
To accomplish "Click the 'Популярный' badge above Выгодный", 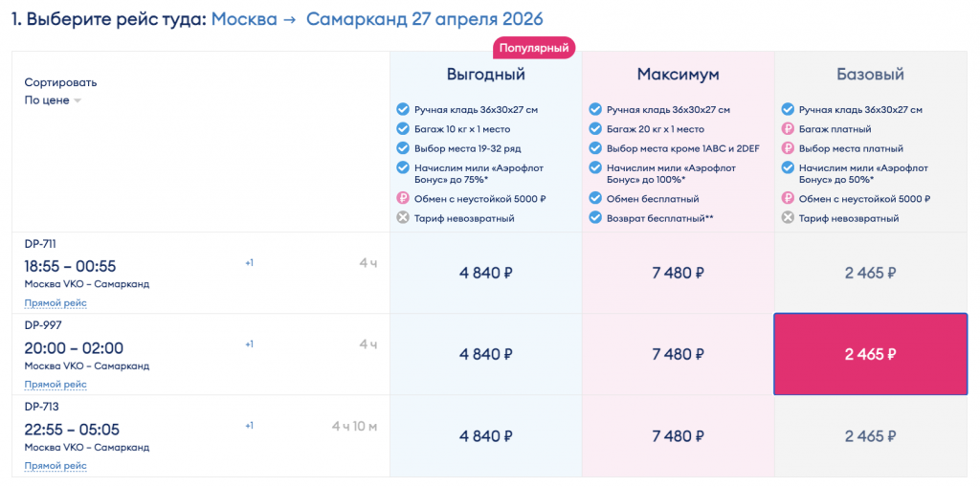I will (x=534, y=46).
